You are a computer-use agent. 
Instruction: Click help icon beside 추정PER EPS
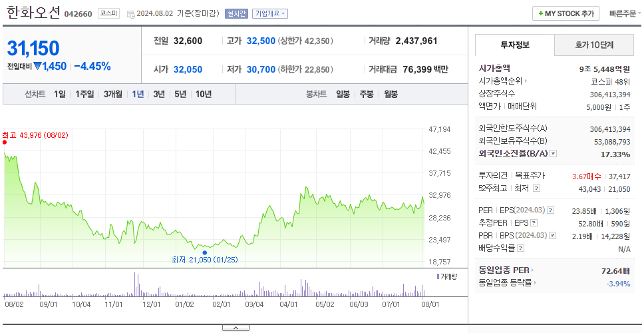tap(534, 223)
